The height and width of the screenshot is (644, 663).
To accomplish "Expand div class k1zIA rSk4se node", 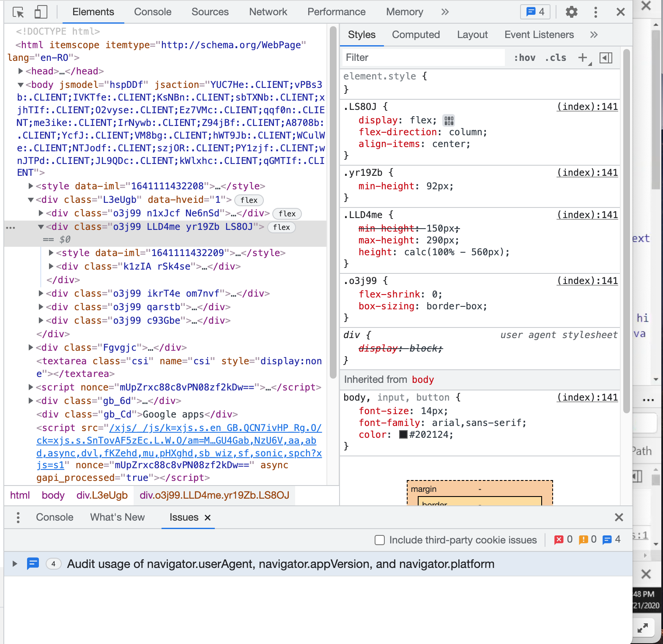I will click(51, 266).
